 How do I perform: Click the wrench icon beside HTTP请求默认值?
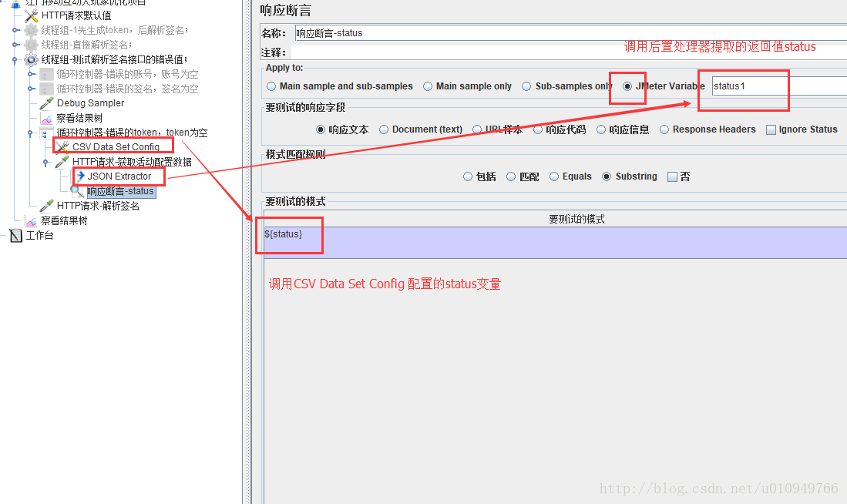(x=32, y=15)
